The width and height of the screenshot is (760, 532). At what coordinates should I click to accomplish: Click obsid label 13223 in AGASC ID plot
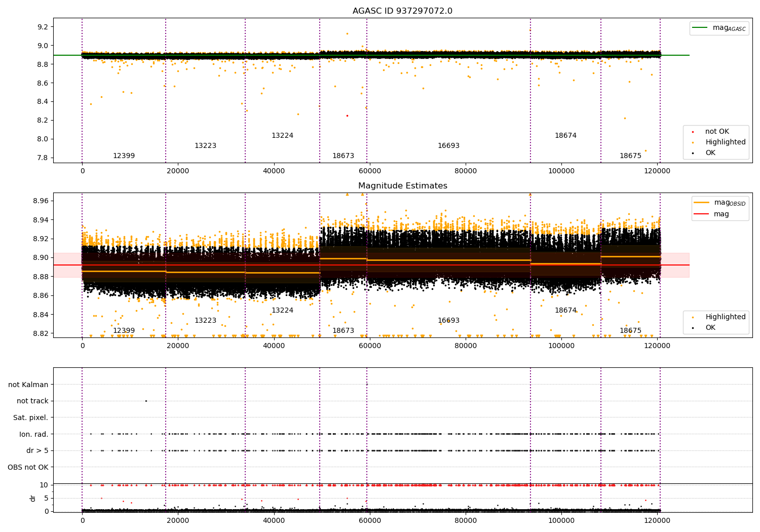click(x=205, y=146)
